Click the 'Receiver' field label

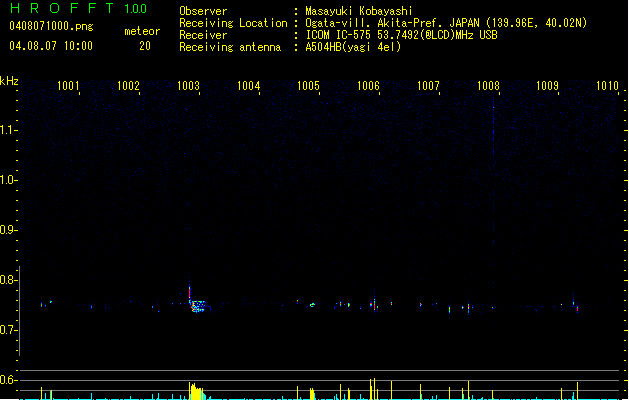click(x=203, y=35)
